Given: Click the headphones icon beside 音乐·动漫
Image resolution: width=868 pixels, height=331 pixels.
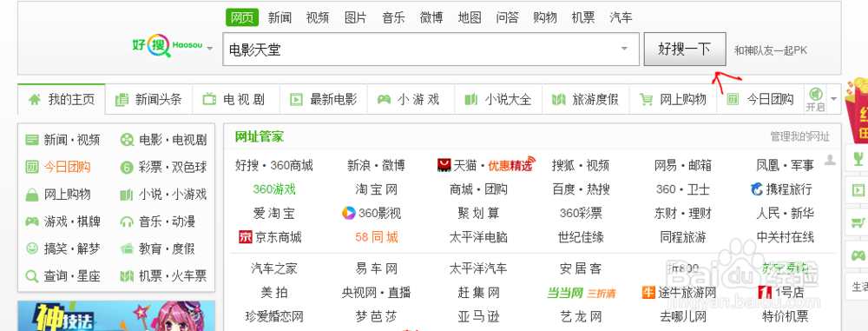Looking at the screenshot, I should tap(127, 222).
